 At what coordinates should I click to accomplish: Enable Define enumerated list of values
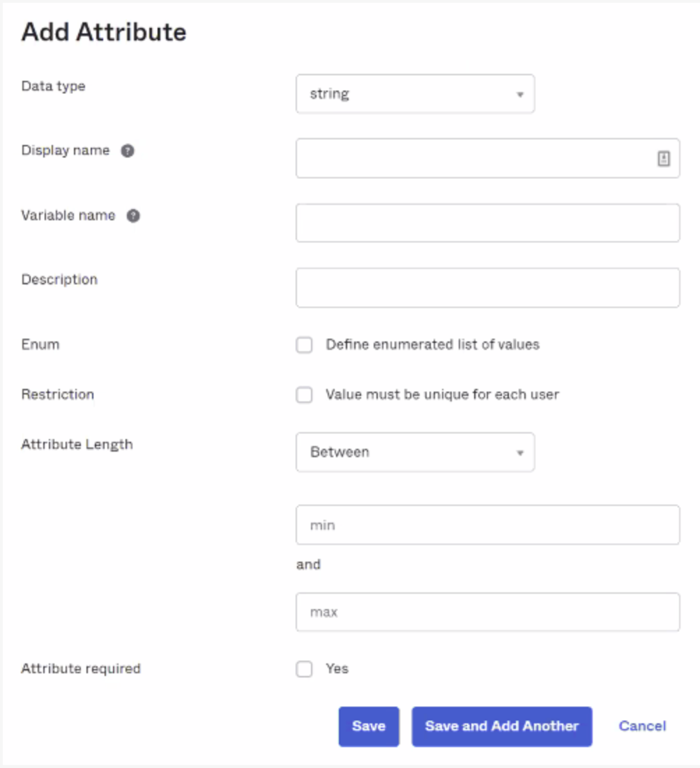(304, 344)
